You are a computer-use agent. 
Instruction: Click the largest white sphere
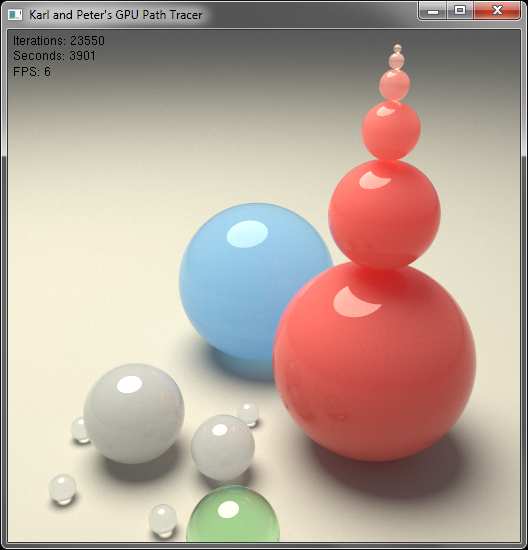click(x=134, y=414)
